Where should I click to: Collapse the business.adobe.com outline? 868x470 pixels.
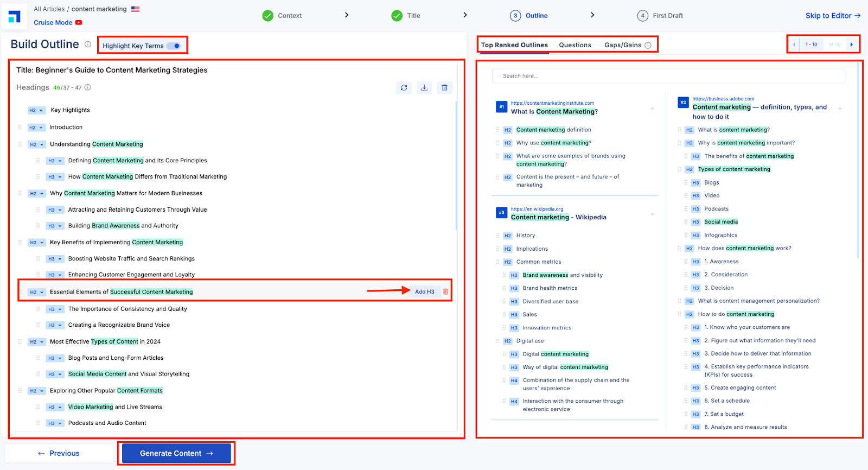pyautogui.click(x=840, y=109)
